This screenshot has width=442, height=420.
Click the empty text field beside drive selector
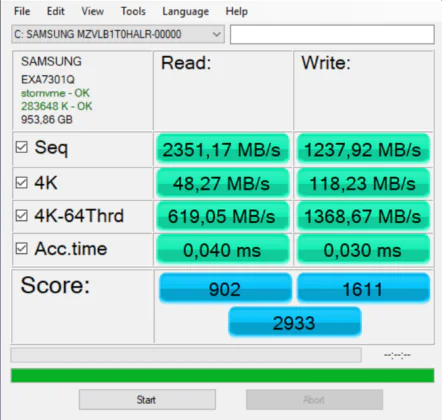click(x=332, y=34)
